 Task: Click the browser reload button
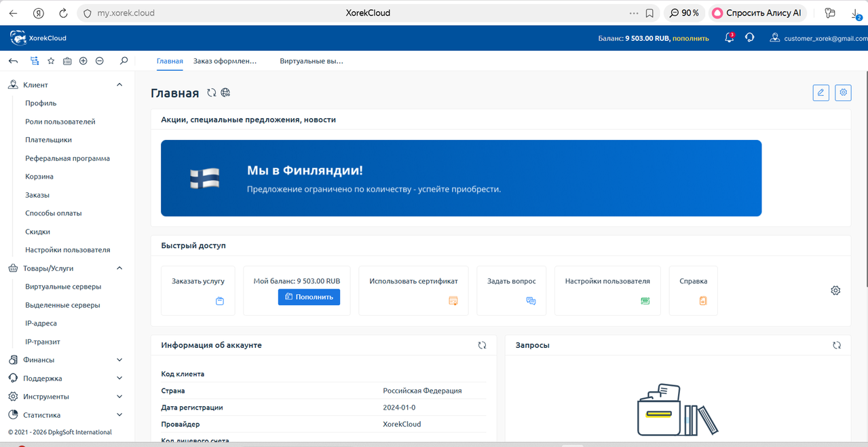[63, 13]
